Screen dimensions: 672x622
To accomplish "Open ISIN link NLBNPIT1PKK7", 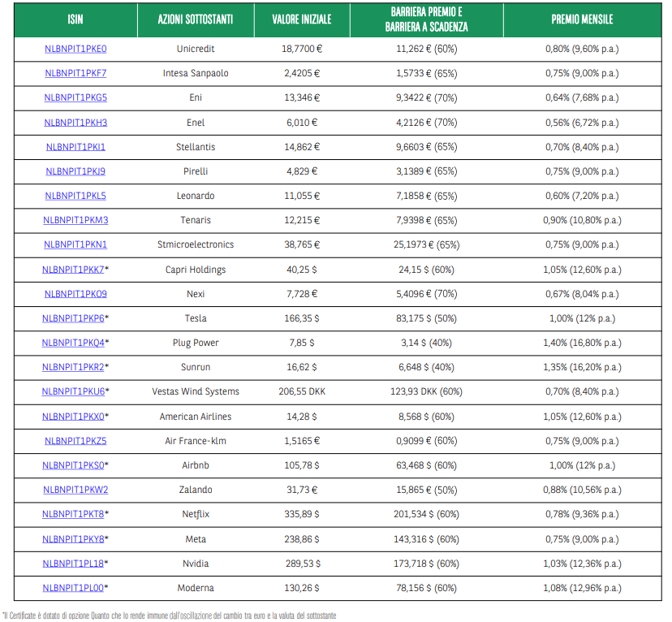I will 73,270.
